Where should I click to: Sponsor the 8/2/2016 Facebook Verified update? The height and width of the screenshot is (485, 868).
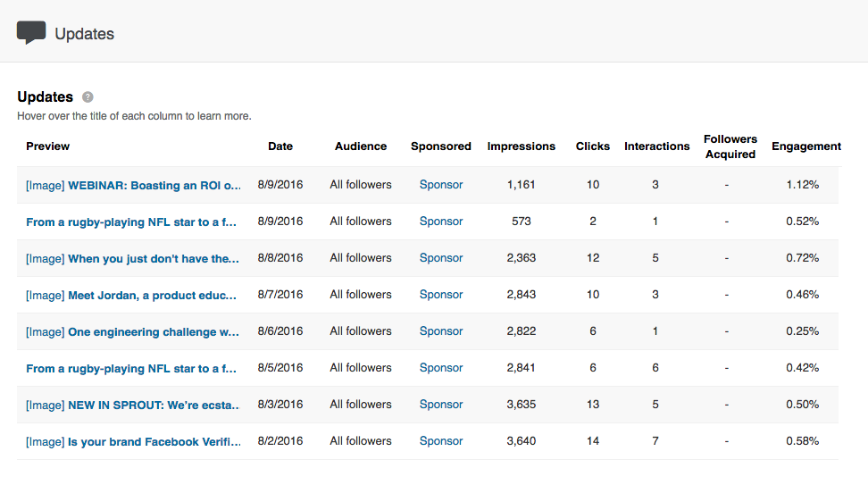click(441, 441)
